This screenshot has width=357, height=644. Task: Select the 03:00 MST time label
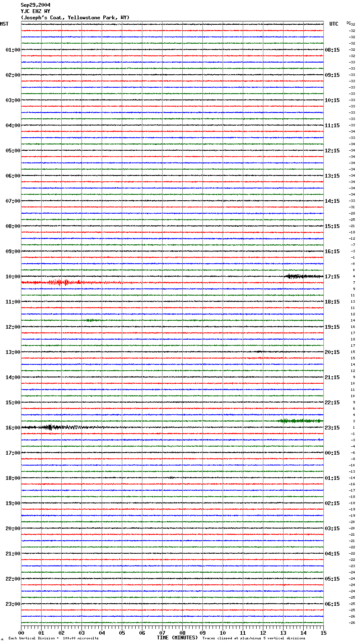pyautogui.click(x=13, y=100)
